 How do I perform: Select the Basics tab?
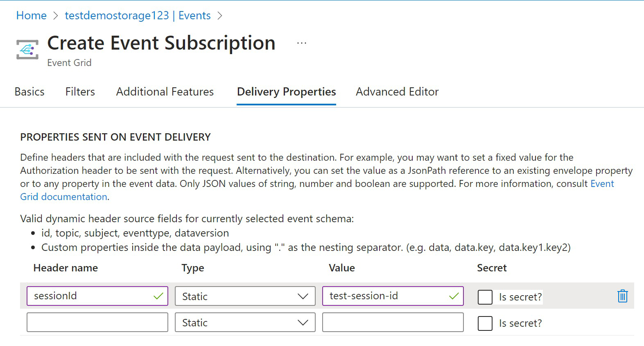pyautogui.click(x=29, y=91)
